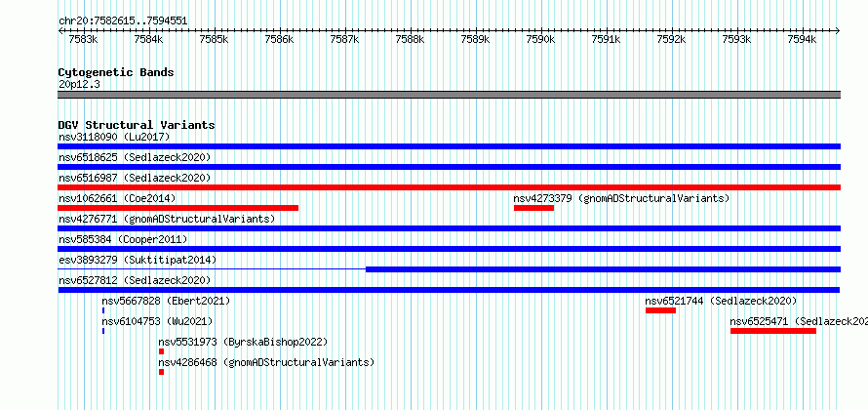The width and height of the screenshot is (868, 410).
Task: Click the 7593k ruler position
Action: (x=737, y=39)
